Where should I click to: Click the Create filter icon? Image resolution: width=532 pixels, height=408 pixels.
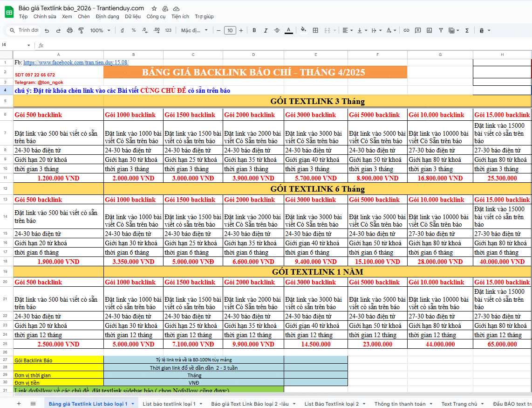[x=441, y=30]
